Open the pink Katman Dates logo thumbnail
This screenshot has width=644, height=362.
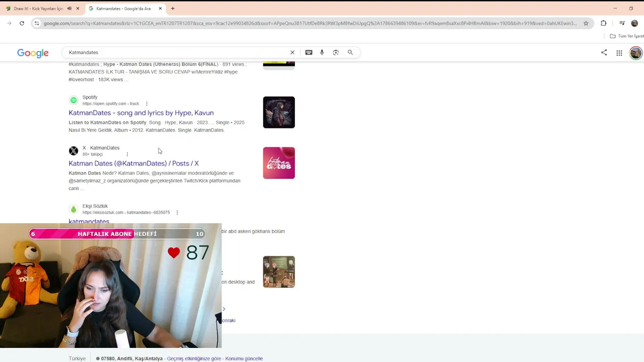pos(279,163)
